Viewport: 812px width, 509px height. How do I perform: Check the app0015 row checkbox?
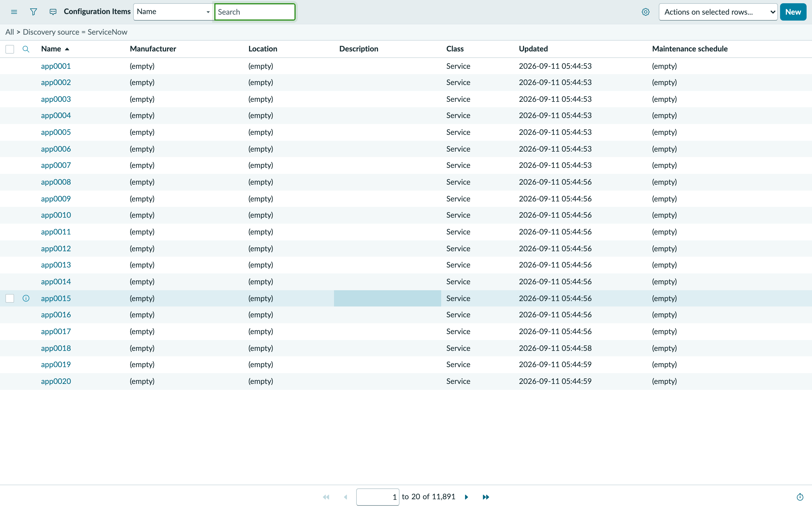point(10,298)
